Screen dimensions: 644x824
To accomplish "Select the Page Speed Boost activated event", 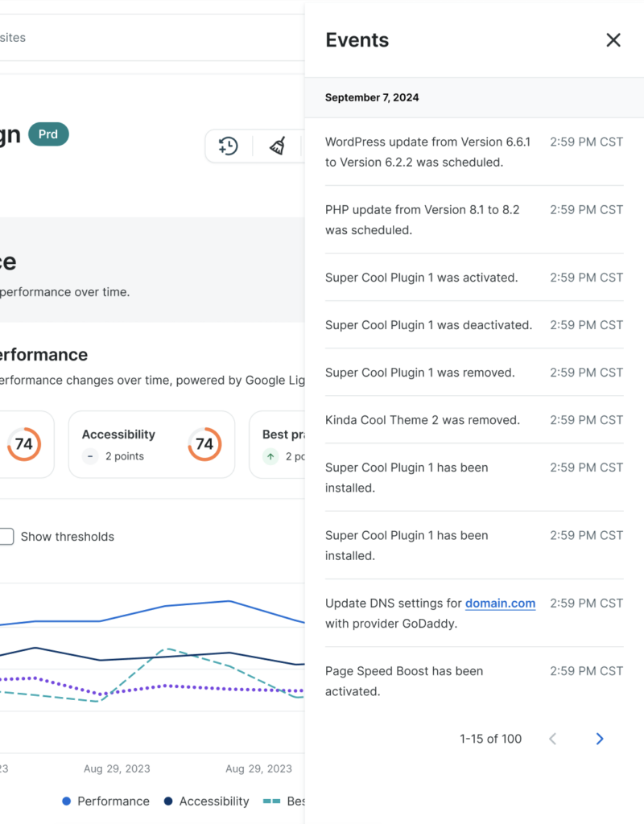I will tap(403, 681).
